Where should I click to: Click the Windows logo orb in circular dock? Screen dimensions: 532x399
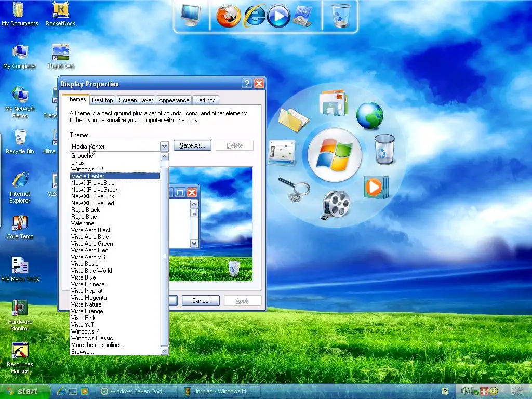335,155
